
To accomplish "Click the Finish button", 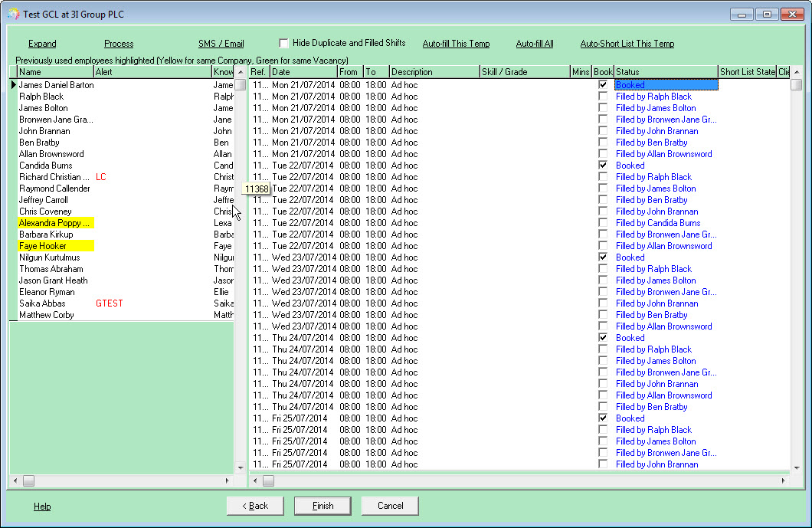I will tap(323, 506).
